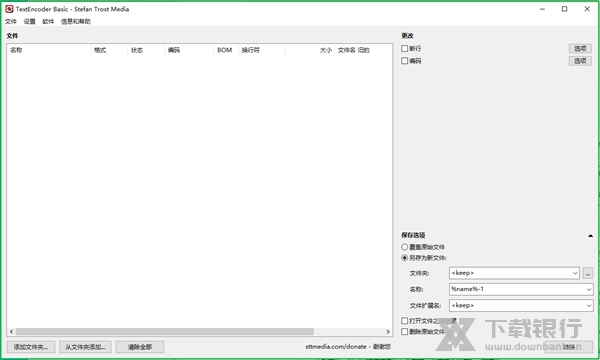Click the TextEncoder app icon in title bar
The height and width of the screenshot is (360, 600).
tap(9, 9)
